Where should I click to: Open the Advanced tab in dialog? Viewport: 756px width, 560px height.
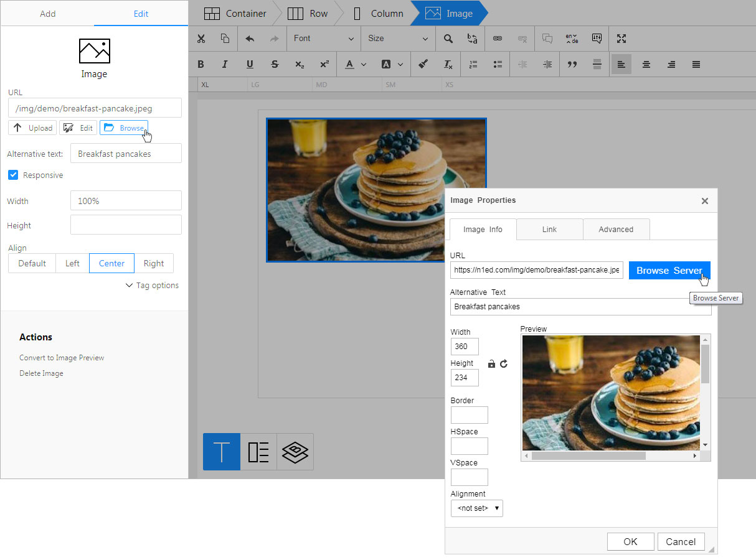tap(616, 229)
